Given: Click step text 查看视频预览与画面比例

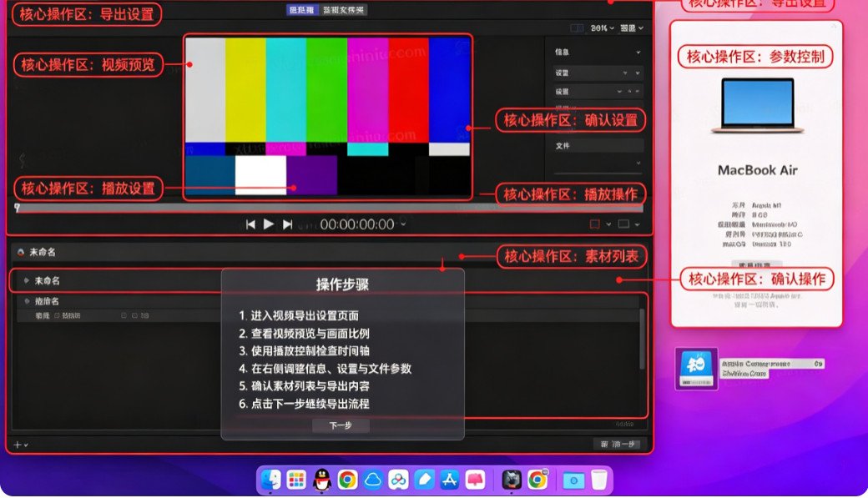Looking at the screenshot, I should [x=310, y=333].
